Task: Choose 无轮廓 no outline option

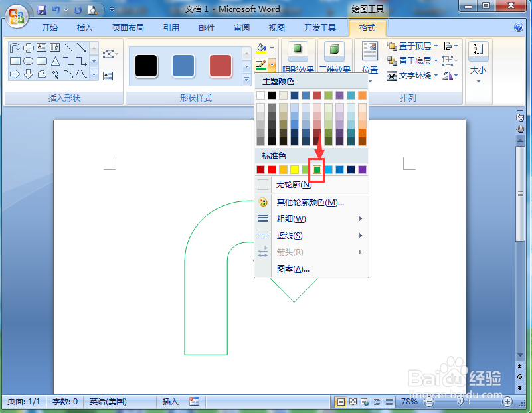Action: 311,185
